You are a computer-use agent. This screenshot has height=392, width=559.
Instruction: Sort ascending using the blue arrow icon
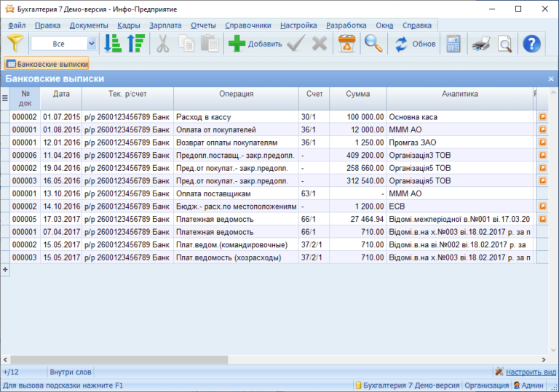tap(113, 44)
